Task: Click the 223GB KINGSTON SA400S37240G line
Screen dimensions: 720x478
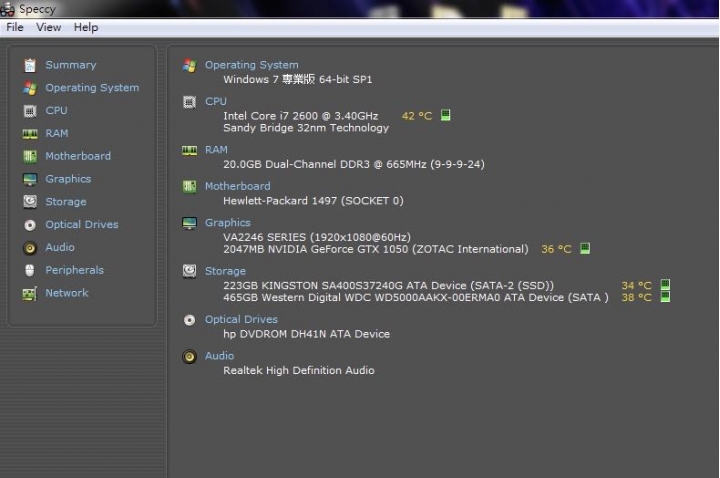Action: (388, 286)
